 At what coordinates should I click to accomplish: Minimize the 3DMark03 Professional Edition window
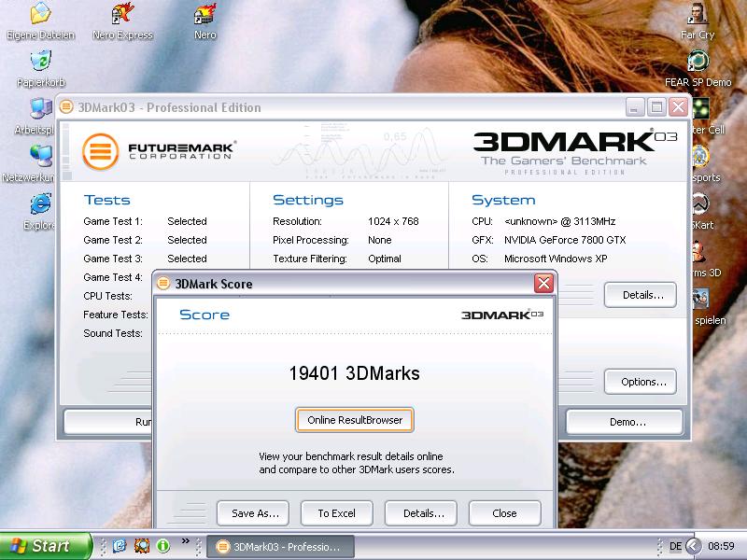[635, 107]
